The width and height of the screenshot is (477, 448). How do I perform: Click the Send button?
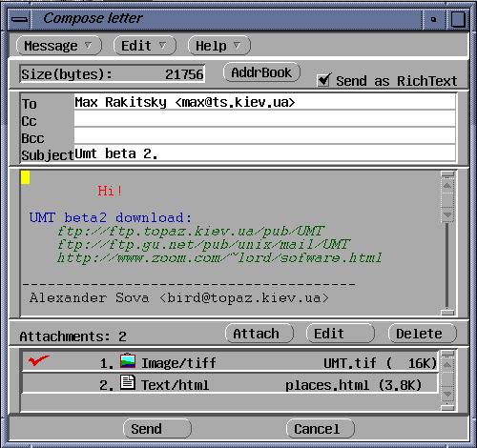(157, 429)
